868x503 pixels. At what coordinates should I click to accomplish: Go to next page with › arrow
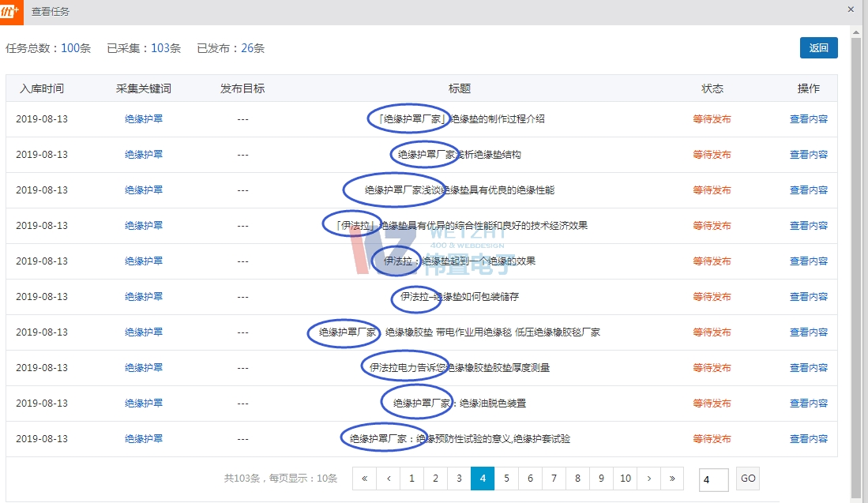648,479
